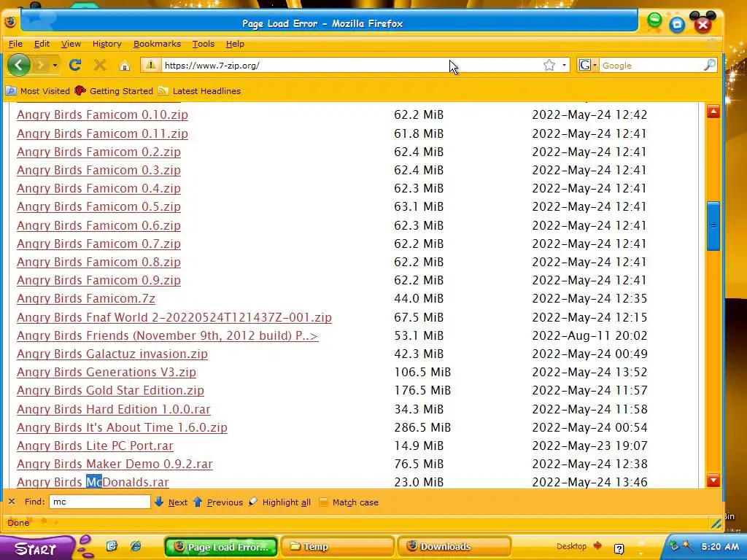Open the Most Visited bookmarks folder
The image size is (747, 560).
(x=38, y=91)
